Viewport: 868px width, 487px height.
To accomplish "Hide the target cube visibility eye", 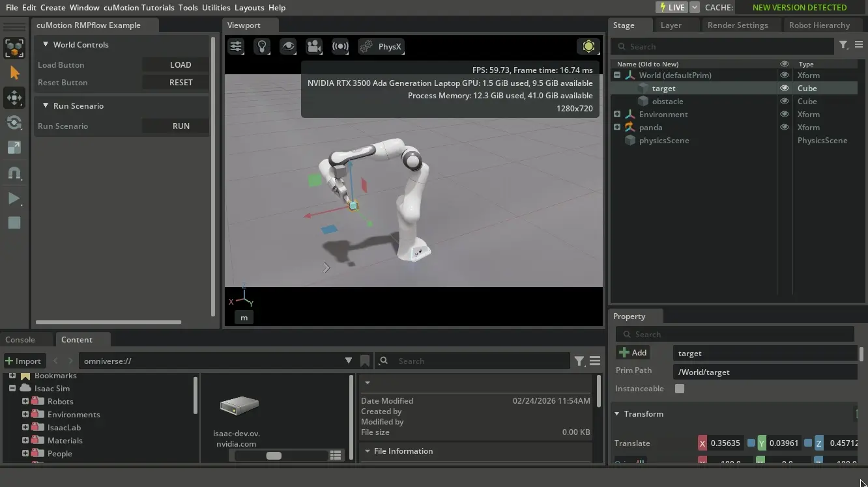I will [x=785, y=89].
